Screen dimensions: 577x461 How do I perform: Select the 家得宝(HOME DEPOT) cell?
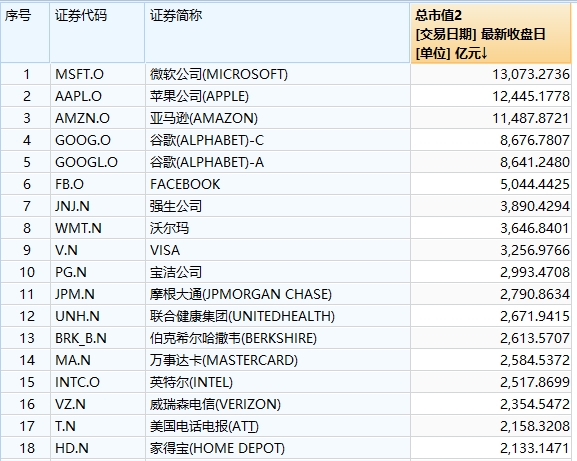tap(277, 448)
